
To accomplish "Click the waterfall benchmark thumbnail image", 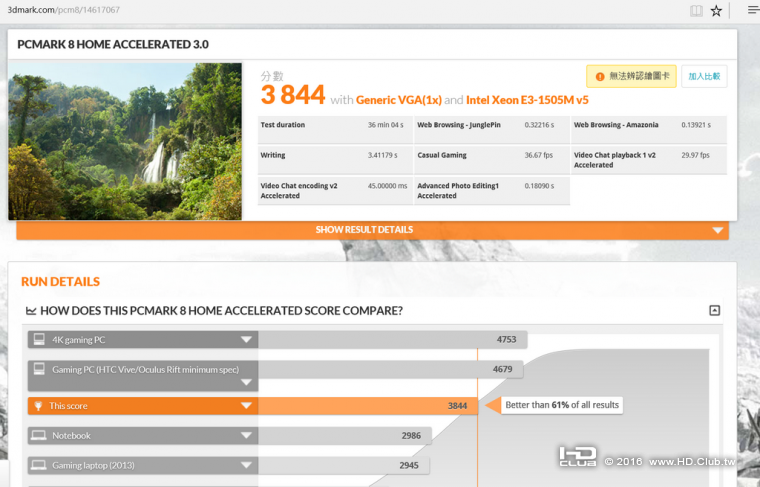I will pyautogui.click(x=125, y=141).
